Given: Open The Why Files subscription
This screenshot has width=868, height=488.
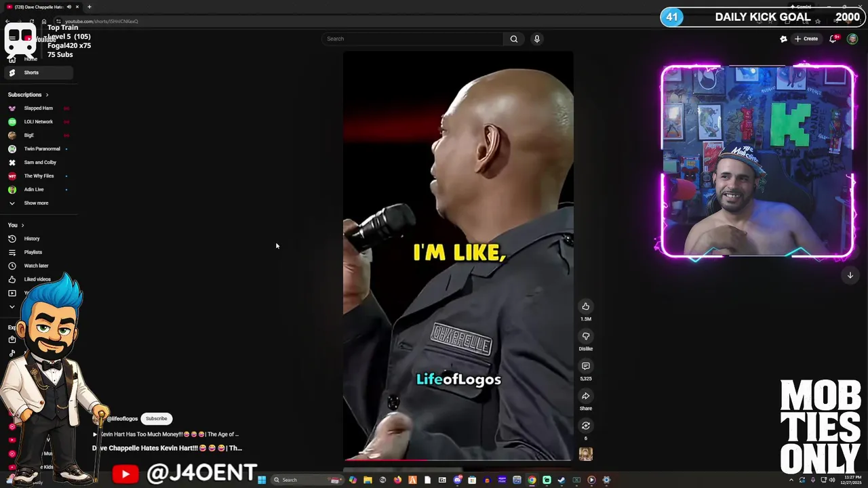Looking at the screenshot, I should point(40,176).
